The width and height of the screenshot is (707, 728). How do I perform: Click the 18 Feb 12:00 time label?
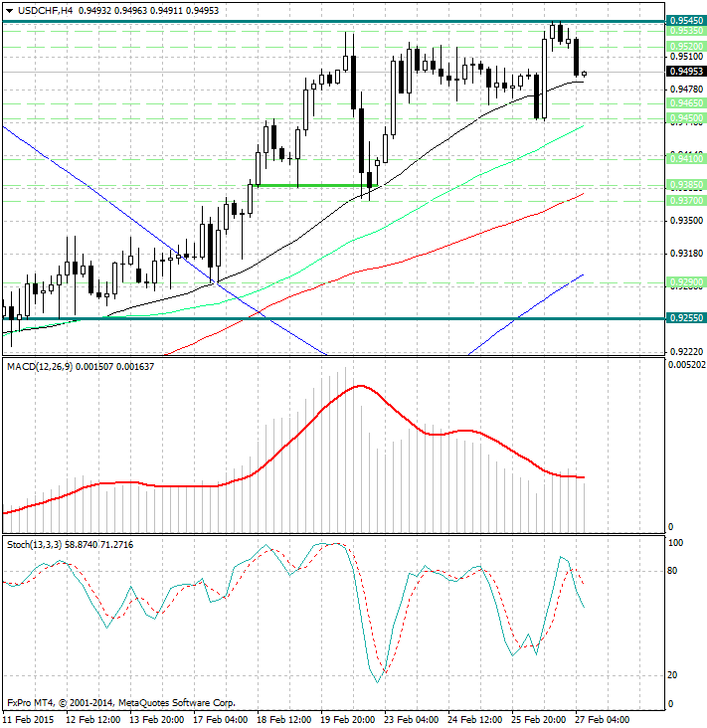283,720
